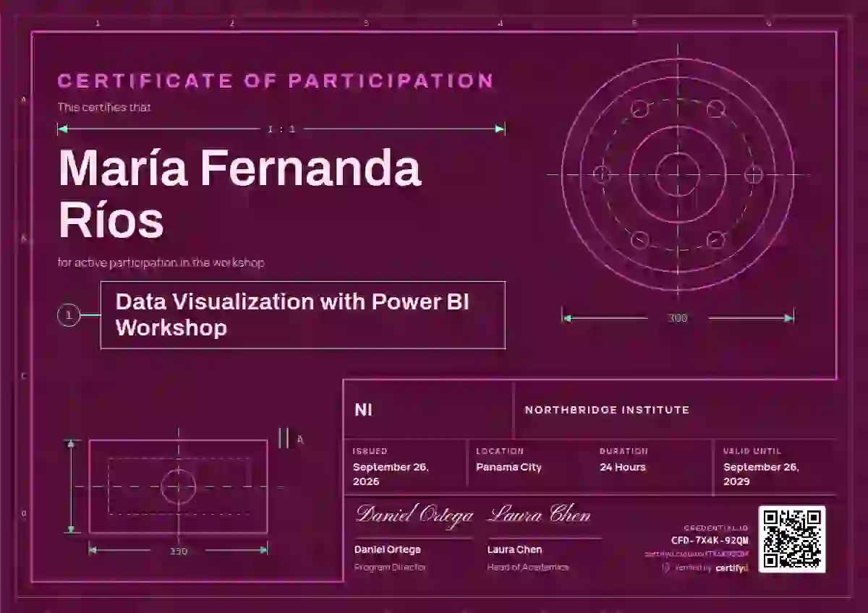Viewport: 868px width, 613px height.
Task: Click the printed name "Laura Chen"
Action: point(514,549)
